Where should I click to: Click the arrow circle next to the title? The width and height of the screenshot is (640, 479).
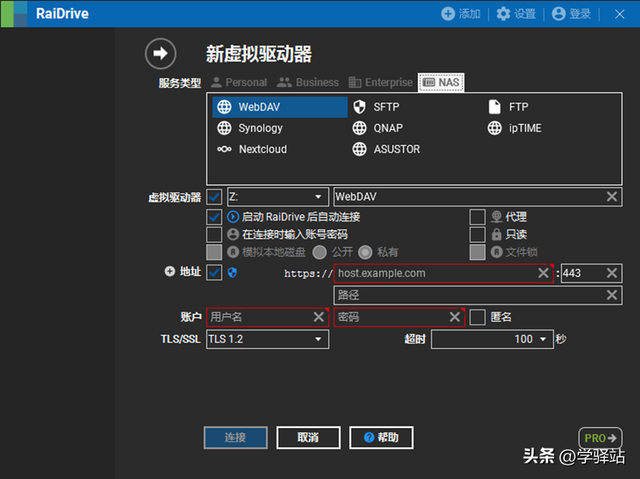(160, 53)
